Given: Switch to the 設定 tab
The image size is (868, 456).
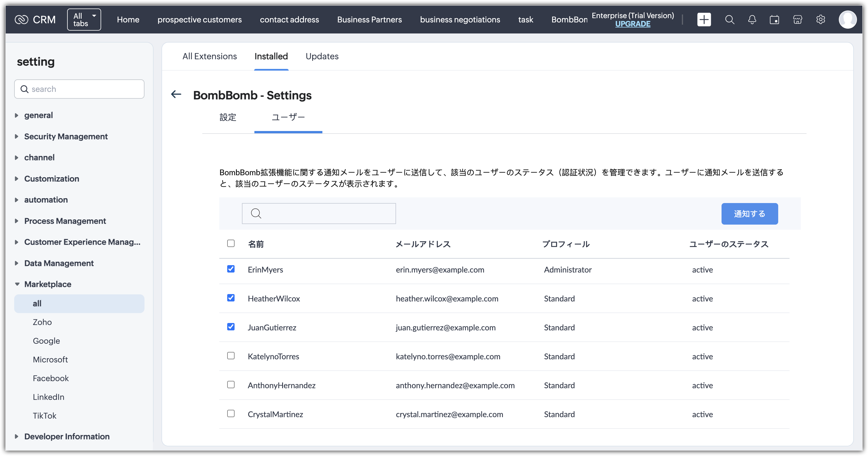Looking at the screenshot, I should [228, 117].
